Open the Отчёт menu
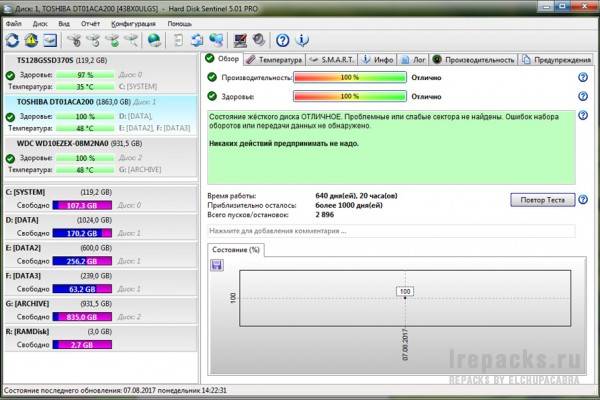 pos(90,24)
